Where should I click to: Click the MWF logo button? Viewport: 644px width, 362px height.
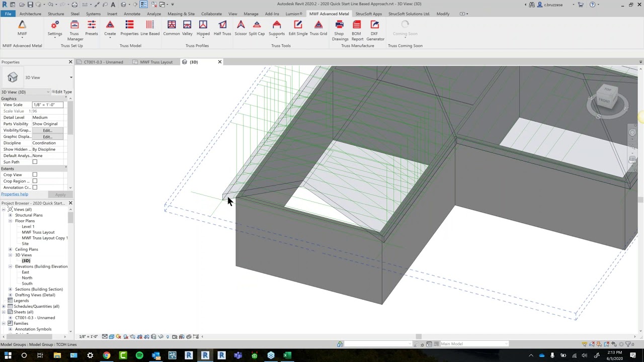(x=22, y=28)
